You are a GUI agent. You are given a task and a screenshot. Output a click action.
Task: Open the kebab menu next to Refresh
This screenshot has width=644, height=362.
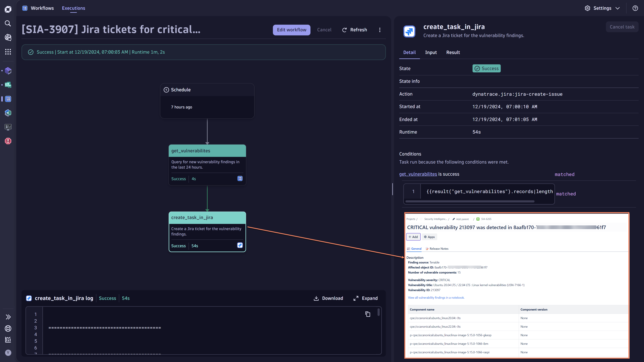tap(380, 30)
